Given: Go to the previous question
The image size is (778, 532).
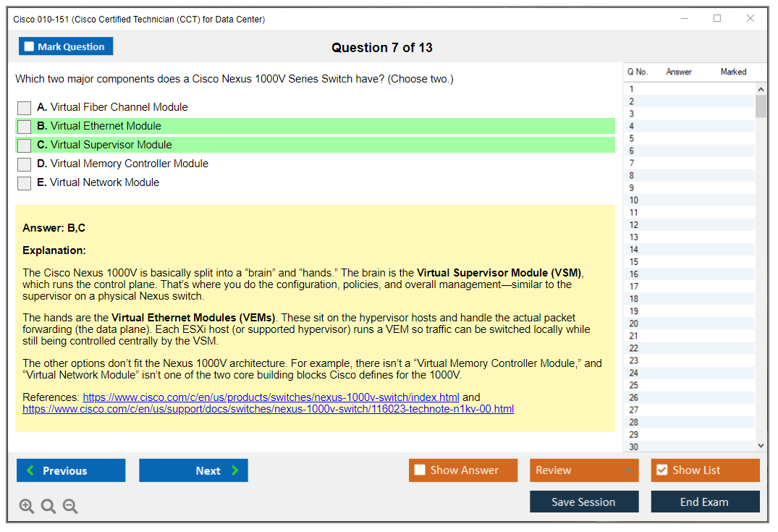Looking at the screenshot, I should click(x=71, y=470).
